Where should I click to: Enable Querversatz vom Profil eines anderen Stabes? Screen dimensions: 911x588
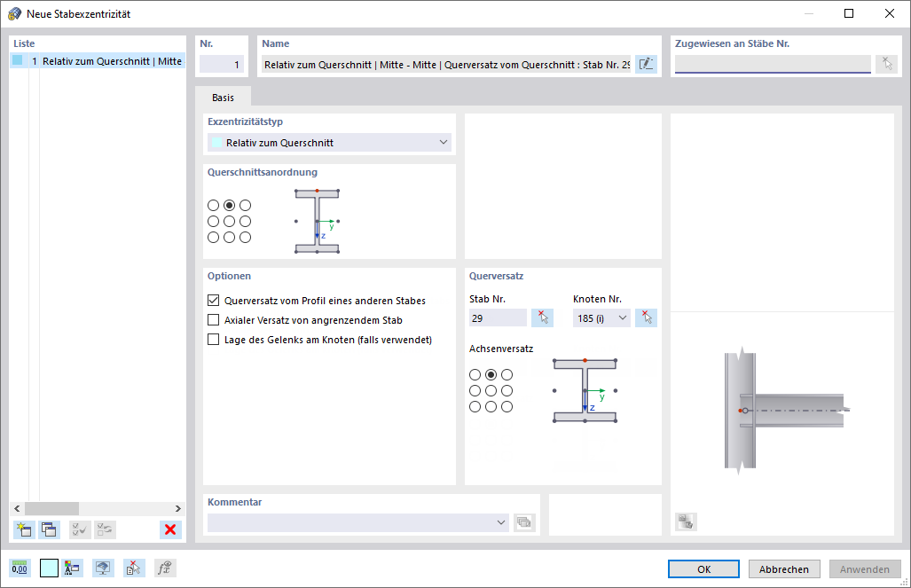[x=213, y=301]
